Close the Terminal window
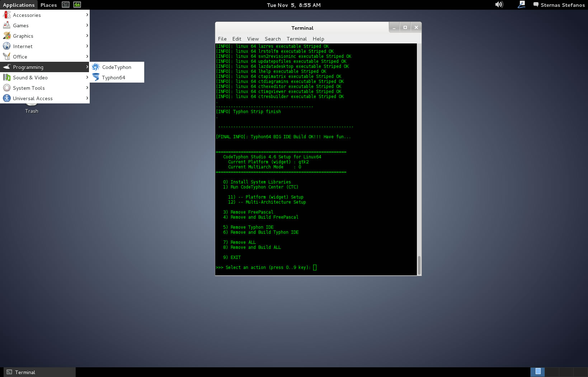 click(x=416, y=27)
